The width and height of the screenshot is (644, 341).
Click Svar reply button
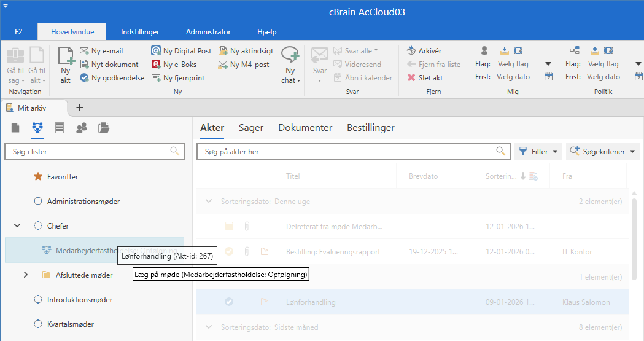[319, 65]
